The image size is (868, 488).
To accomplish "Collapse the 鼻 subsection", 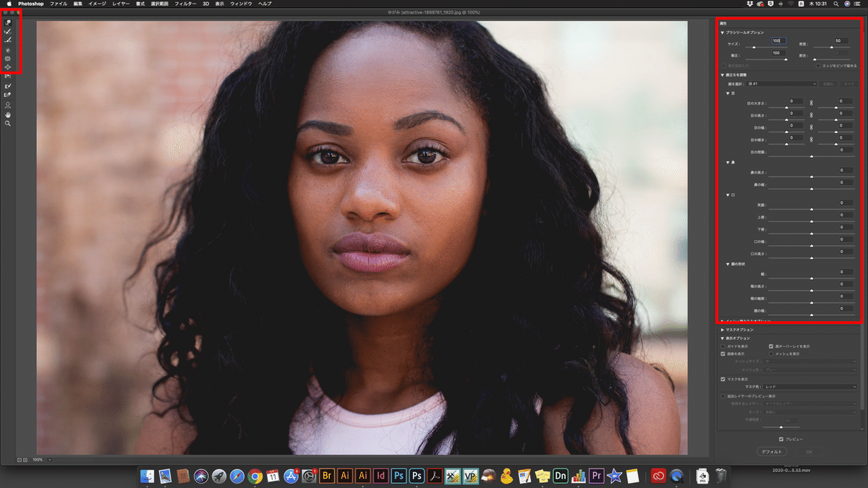I will (x=728, y=162).
